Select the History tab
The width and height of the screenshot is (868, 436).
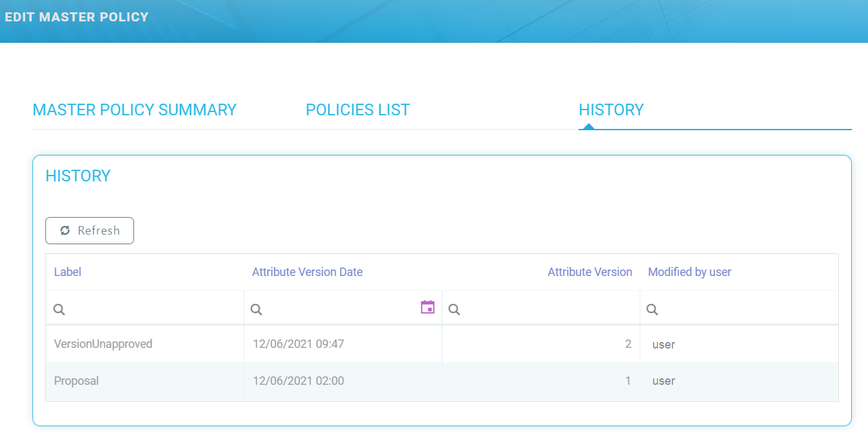[611, 110]
